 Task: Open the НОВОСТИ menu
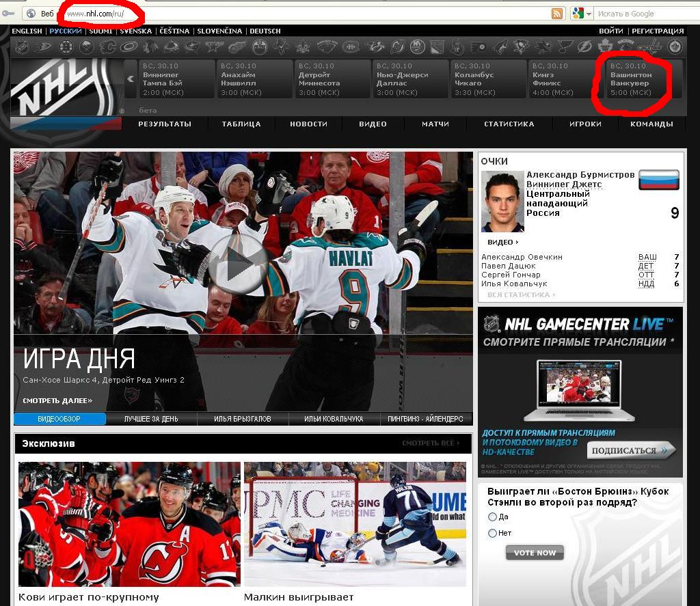pyautogui.click(x=308, y=124)
